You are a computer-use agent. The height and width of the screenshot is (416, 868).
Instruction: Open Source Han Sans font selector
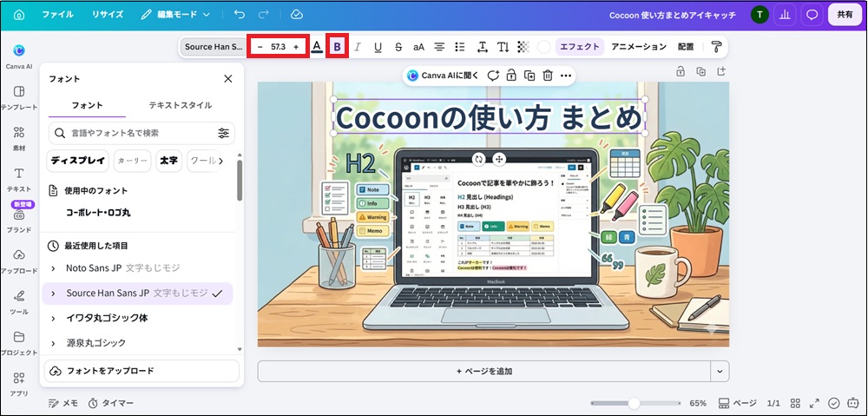pyautogui.click(x=214, y=47)
